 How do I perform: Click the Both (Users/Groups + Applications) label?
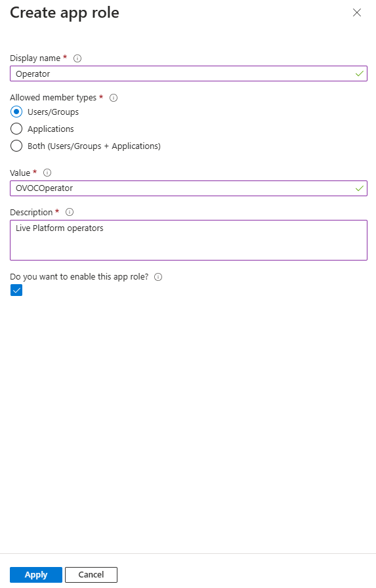click(x=94, y=146)
